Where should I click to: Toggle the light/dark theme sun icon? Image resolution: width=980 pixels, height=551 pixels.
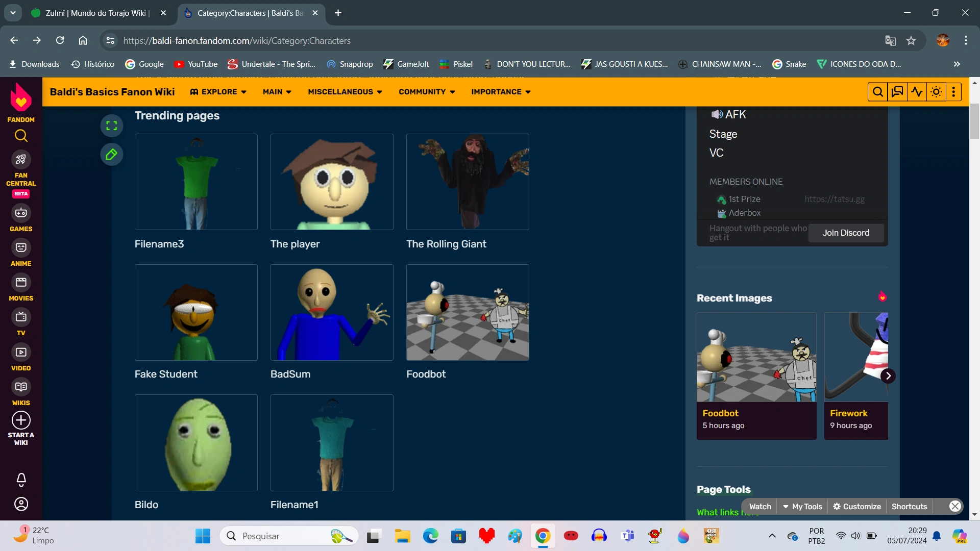click(936, 92)
